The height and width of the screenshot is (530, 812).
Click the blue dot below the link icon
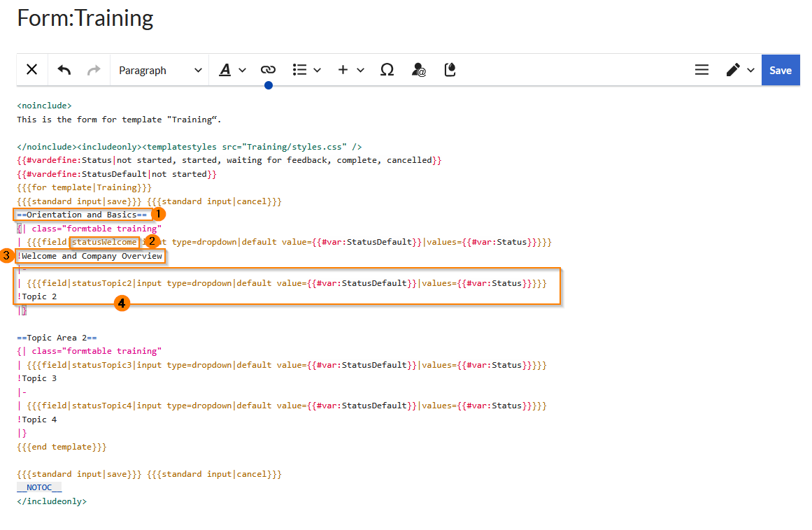click(x=269, y=85)
